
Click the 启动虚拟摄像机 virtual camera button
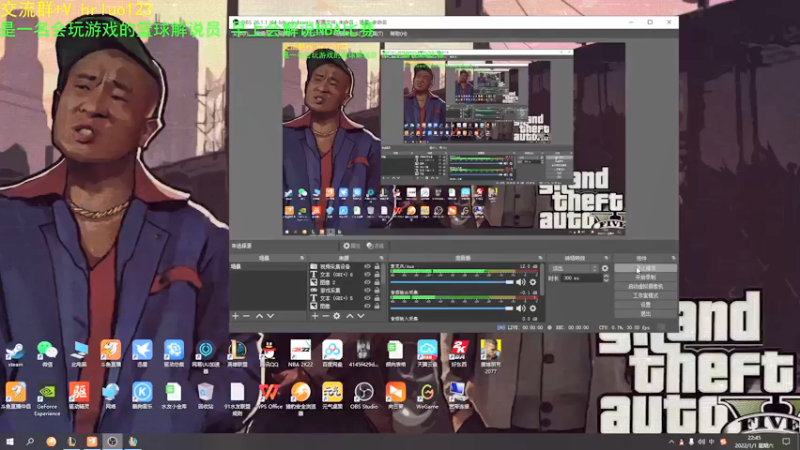click(x=645, y=286)
